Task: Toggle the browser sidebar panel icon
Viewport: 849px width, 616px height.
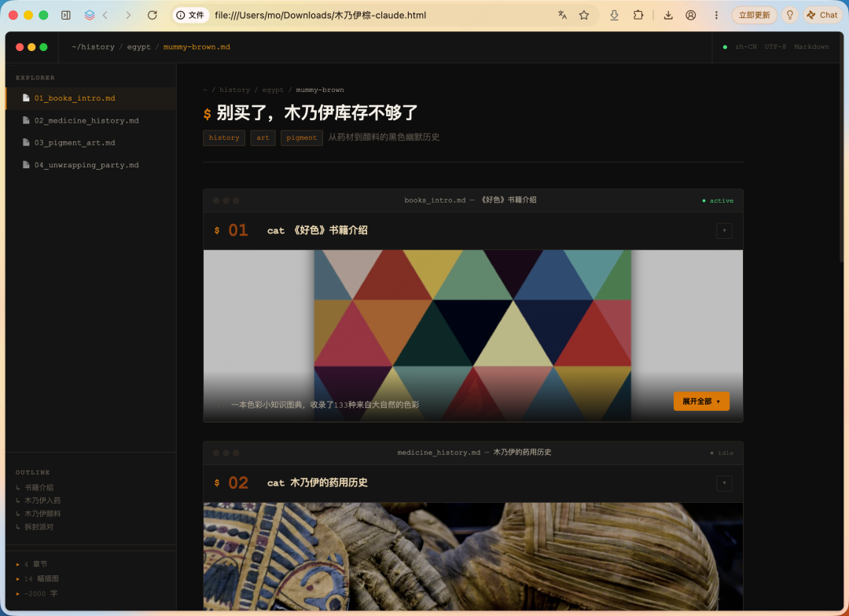Action: click(66, 15)
